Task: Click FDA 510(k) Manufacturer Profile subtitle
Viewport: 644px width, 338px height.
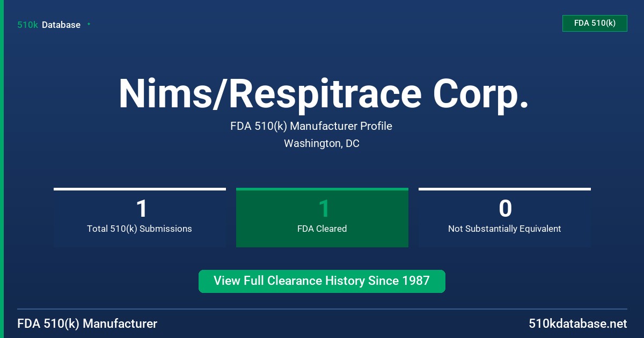Action: pyautogui.click(x=311, y=126)
